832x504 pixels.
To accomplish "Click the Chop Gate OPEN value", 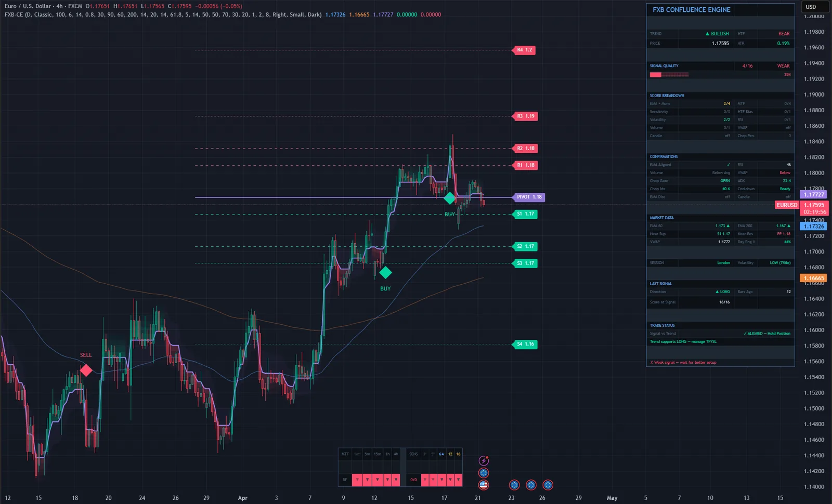I will (725, 181).
